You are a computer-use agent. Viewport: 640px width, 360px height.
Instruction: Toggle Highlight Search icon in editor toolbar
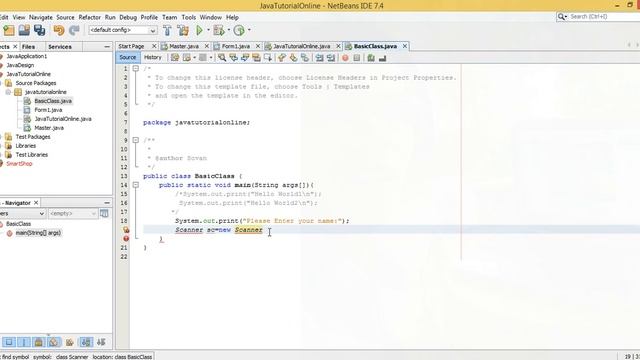(256, 58)
